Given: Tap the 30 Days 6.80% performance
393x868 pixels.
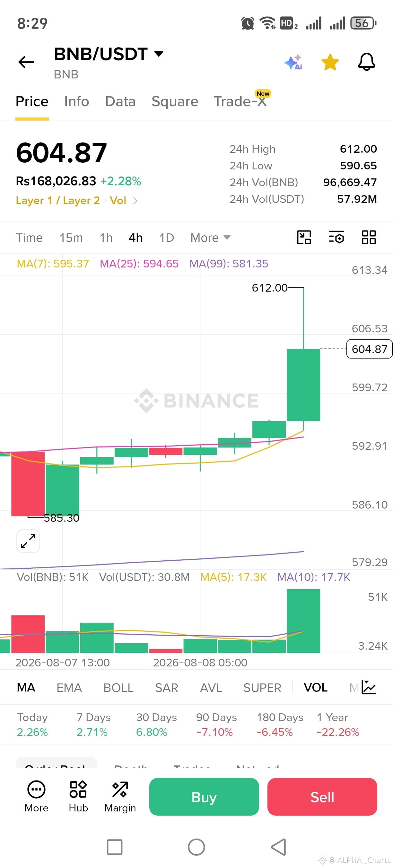Looking at the screenshot, I should pos(156,724).
